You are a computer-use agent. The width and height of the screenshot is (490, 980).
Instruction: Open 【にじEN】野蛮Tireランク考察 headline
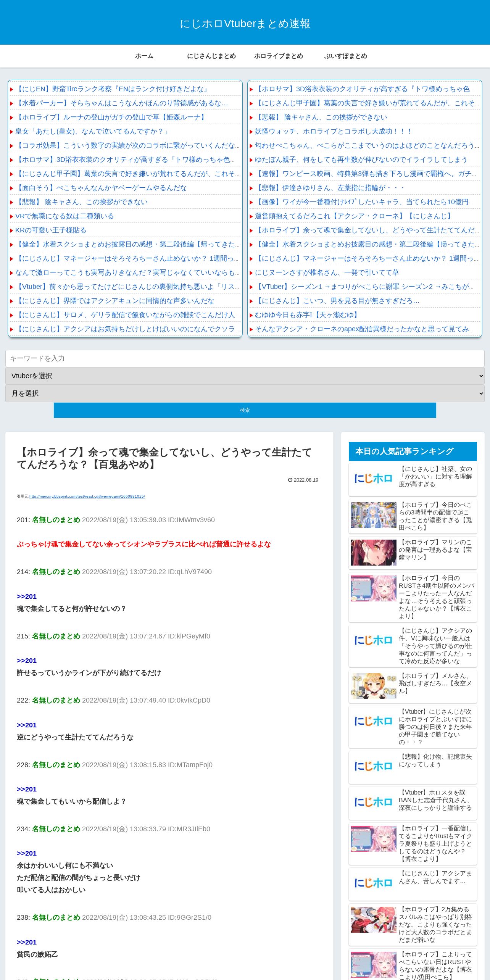112,89
